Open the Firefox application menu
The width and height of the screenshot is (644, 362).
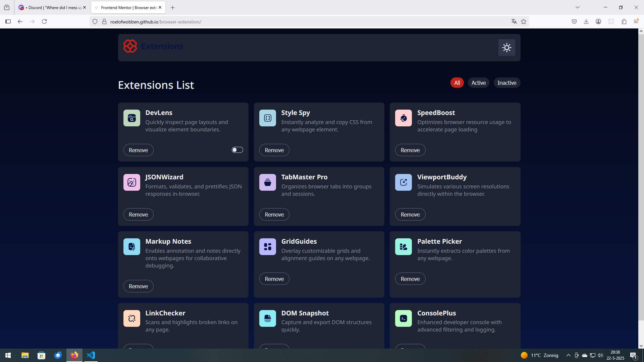[x=636, y=21]
